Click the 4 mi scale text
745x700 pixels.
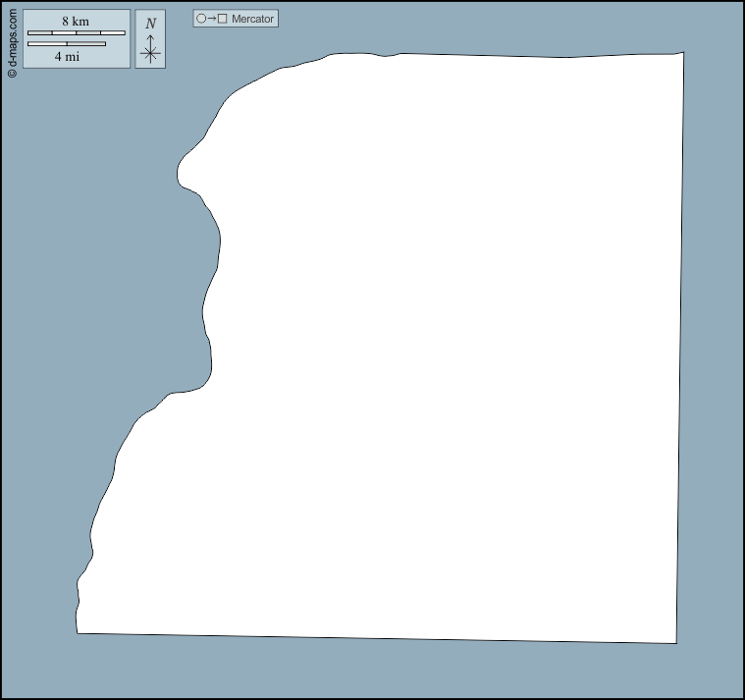(67, 56)
